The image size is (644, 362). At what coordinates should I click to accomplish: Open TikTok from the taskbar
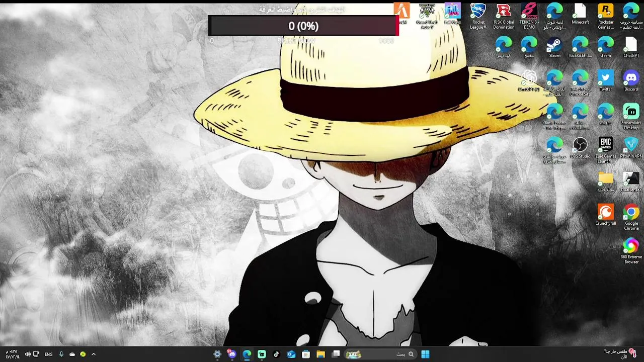pos(276,354)
